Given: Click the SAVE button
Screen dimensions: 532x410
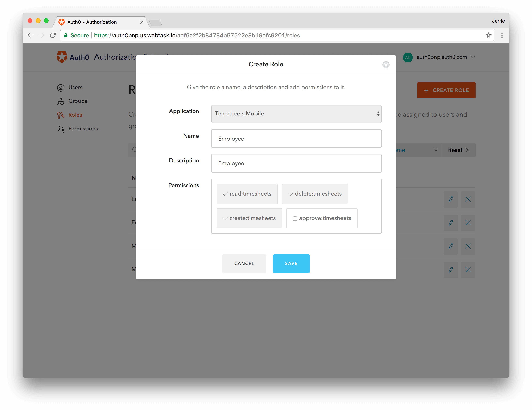Looking at the screenshot, I should pyautogui.click(x=291, y=263).
